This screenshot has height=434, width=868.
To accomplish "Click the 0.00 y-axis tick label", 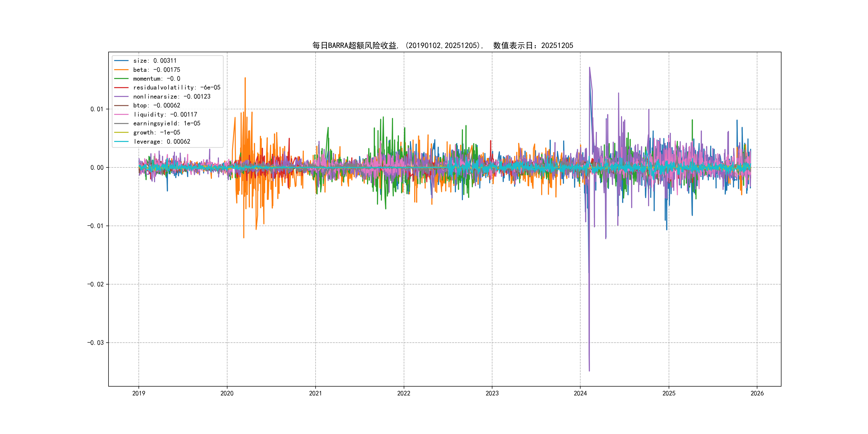I will click(97, 167).
